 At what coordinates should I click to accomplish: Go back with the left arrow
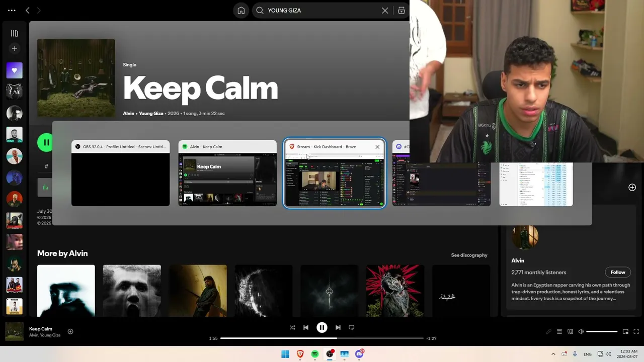pos(28,10)
